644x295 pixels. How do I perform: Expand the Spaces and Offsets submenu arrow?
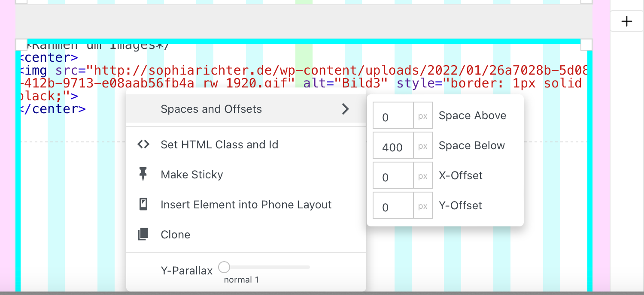point(345,109)
